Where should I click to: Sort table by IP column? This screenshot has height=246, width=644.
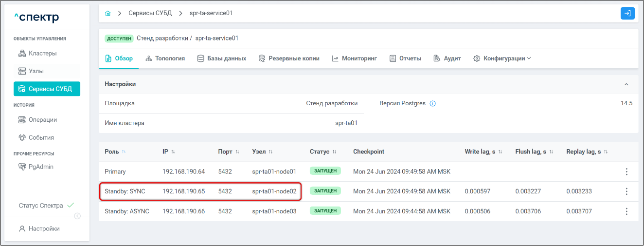(173, 152)
